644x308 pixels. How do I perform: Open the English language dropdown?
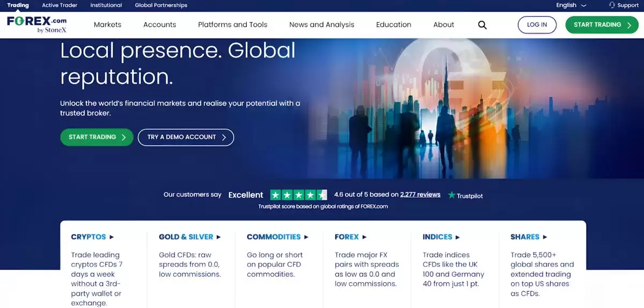click(571, 5)
